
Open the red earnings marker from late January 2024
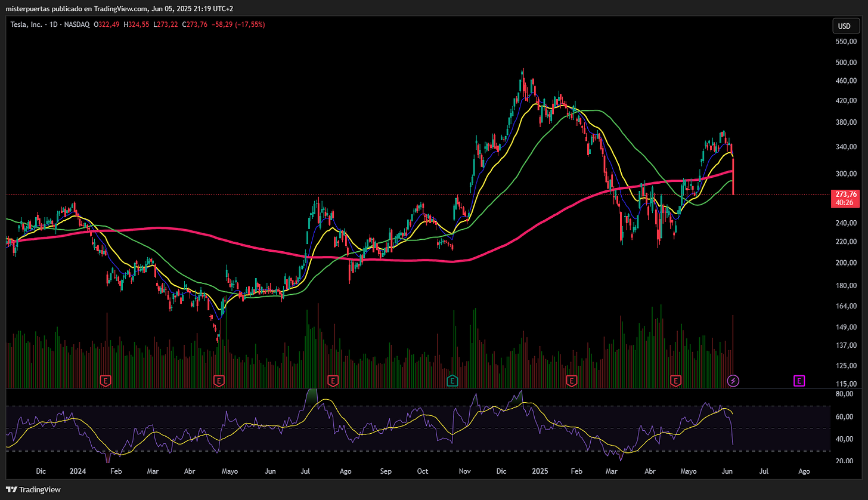click(106, 380)
